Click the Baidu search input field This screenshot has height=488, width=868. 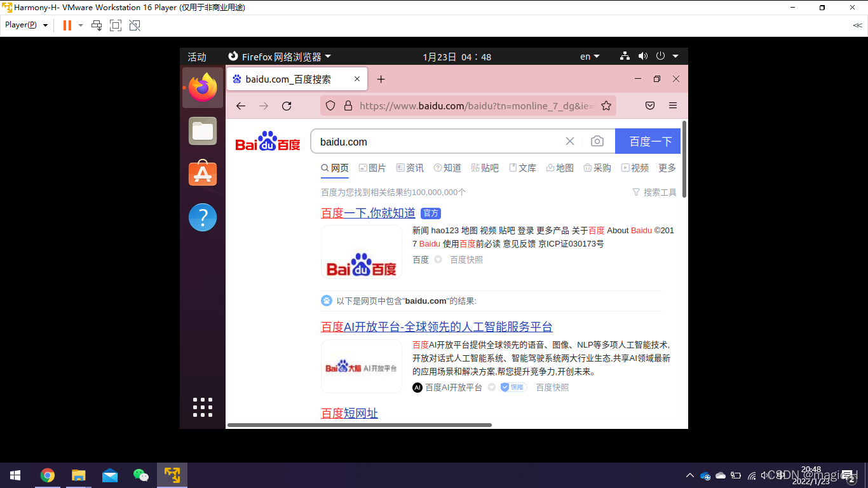(438, 142)
